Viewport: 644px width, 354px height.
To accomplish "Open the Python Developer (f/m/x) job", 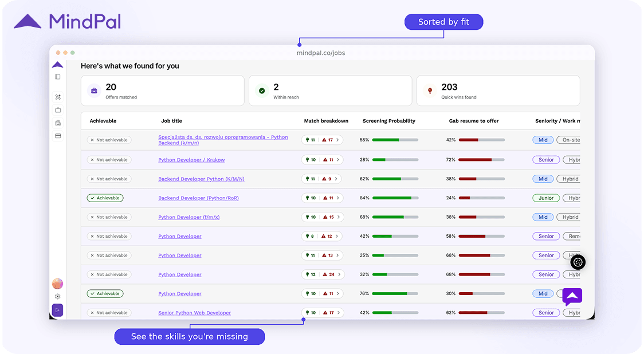I will pos(189,217).
